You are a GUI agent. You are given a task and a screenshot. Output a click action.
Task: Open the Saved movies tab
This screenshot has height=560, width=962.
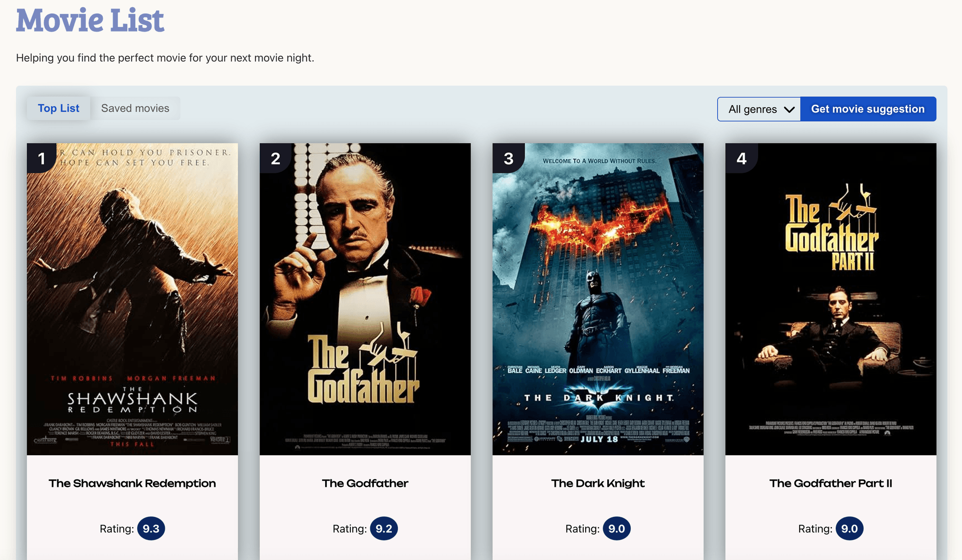(x=135, y=108)
